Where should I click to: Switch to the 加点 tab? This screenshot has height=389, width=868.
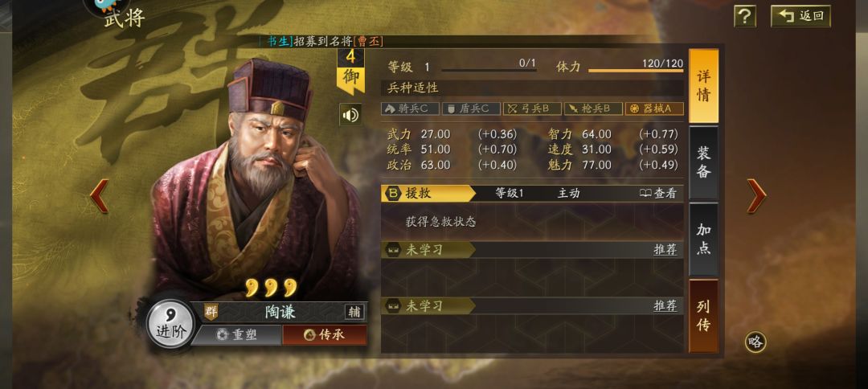pos(703,239)
